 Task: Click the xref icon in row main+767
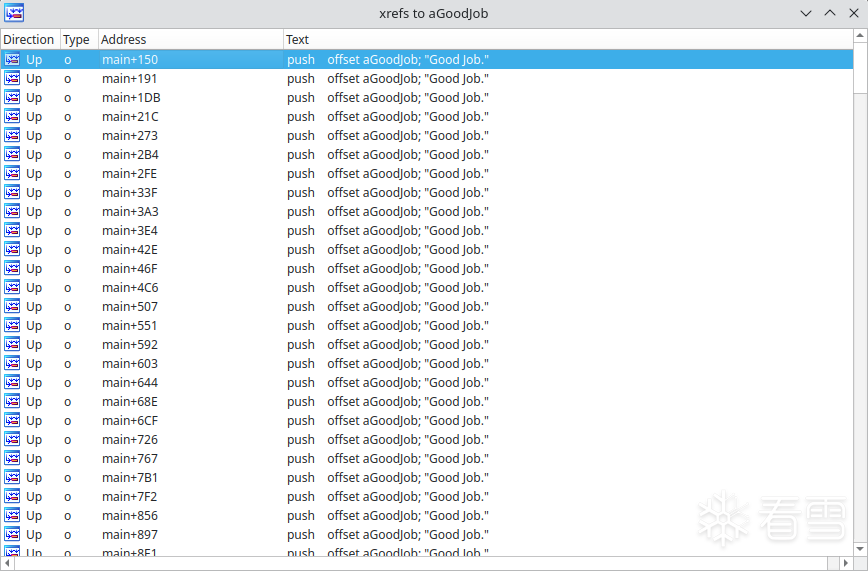(12, 459)
